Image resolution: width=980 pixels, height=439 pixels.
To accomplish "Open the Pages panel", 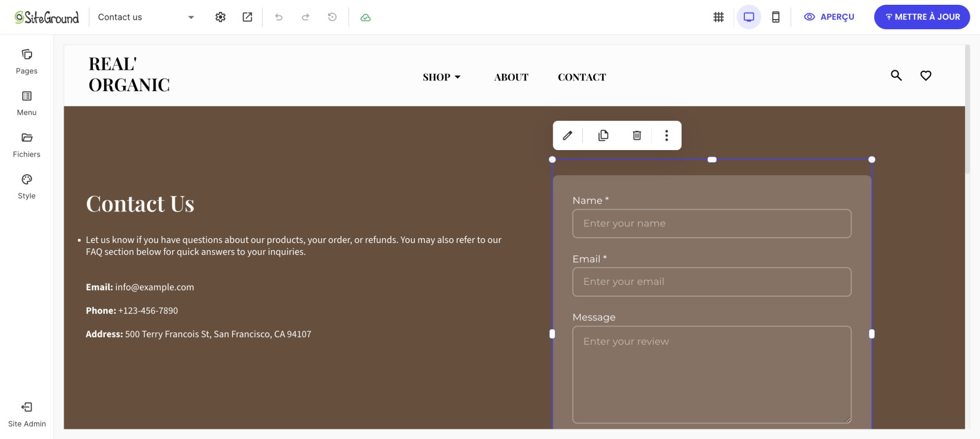I will coord(27,62).
